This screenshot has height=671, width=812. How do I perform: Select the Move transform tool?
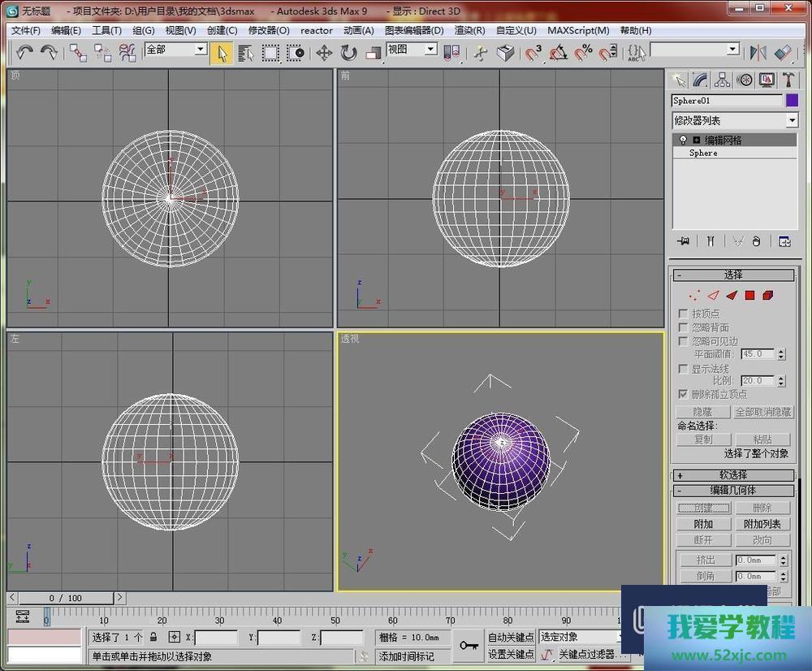(324, 53)
